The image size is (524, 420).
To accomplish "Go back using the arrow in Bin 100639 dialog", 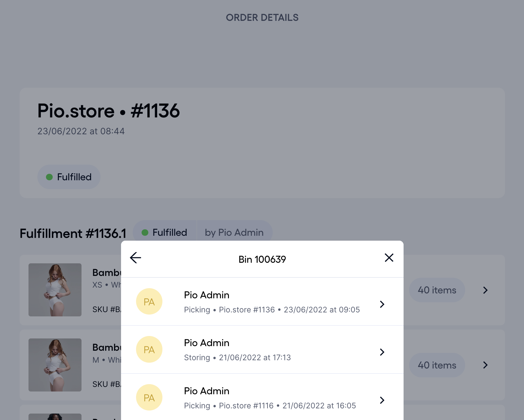I will (x=135, y=258).
